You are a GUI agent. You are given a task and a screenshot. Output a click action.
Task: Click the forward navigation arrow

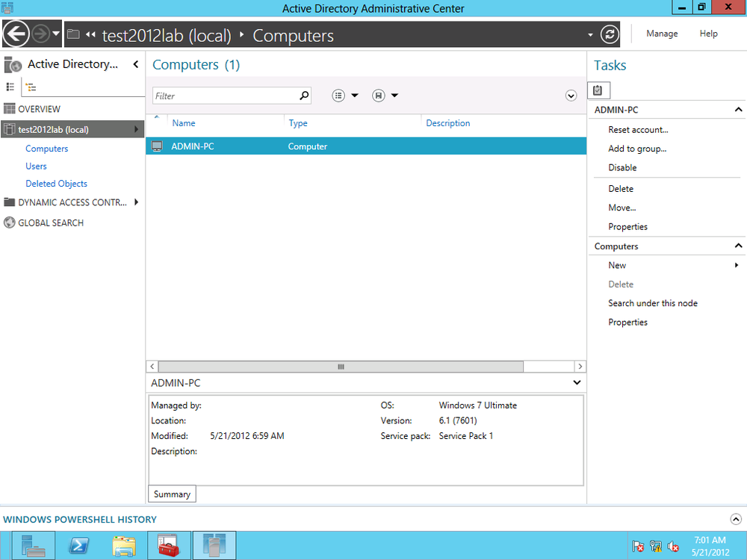41,34
